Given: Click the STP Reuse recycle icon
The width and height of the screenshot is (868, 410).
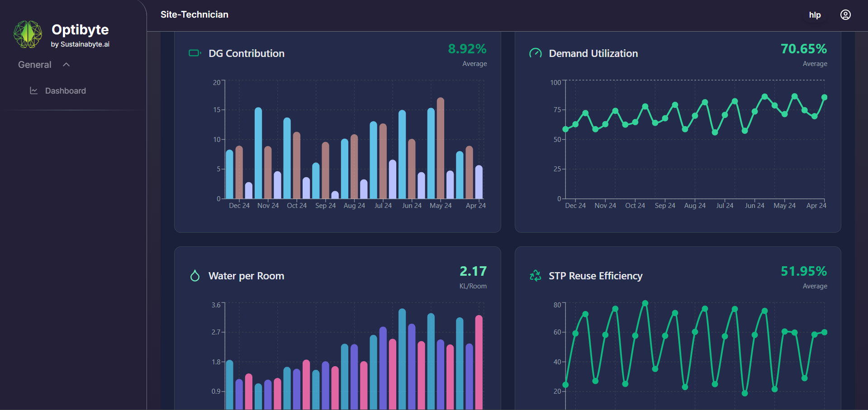Looking at the screenshot, I should pos(535,276).
